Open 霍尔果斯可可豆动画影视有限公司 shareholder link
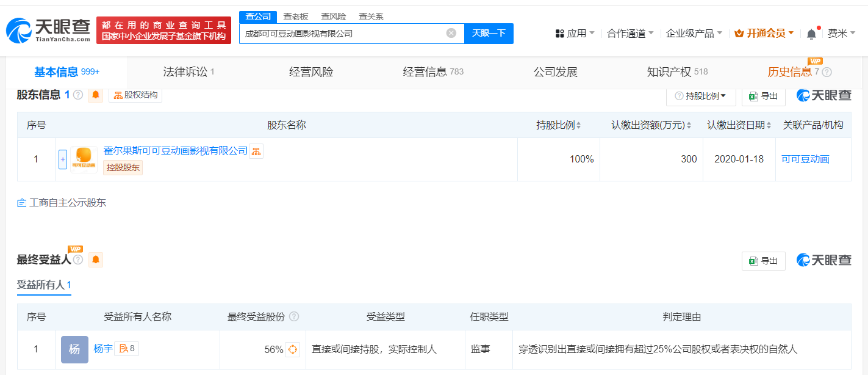This screenshot has width=868, height=375. coord(176,151)
